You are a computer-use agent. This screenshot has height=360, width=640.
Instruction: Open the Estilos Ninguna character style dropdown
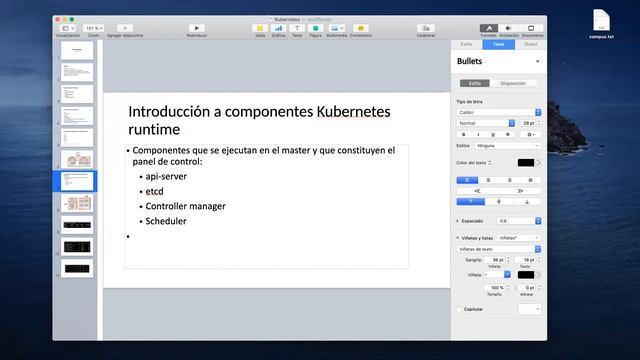pyautogui.click(x=508, y=146)
